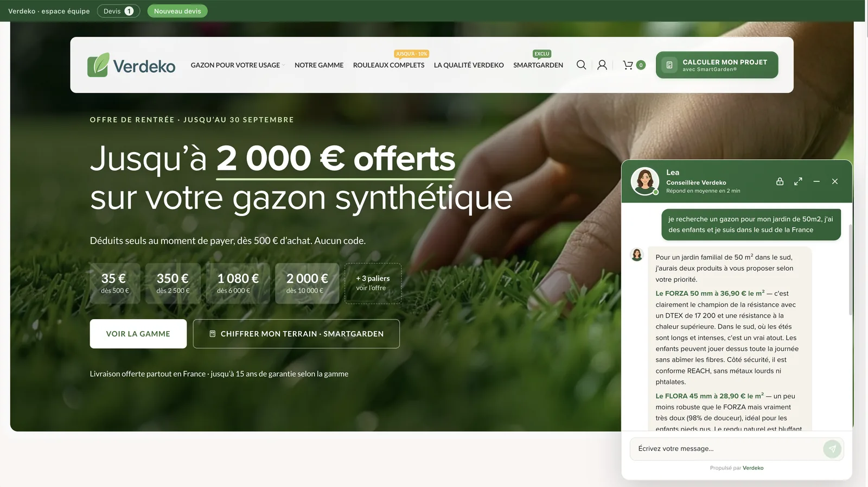Viewport: 868px width, 487px height.
Task: Click Calculer mon projet button
Action: tap(717, 65)
